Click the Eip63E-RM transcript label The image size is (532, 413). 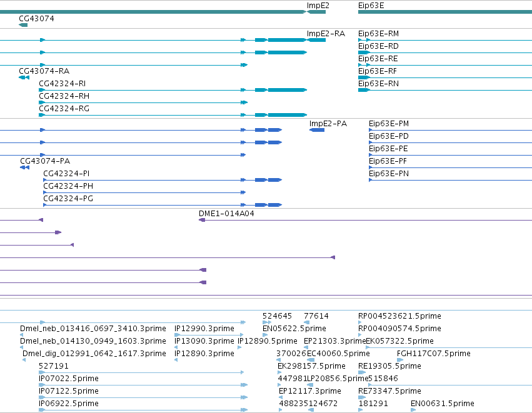[379, 34]
